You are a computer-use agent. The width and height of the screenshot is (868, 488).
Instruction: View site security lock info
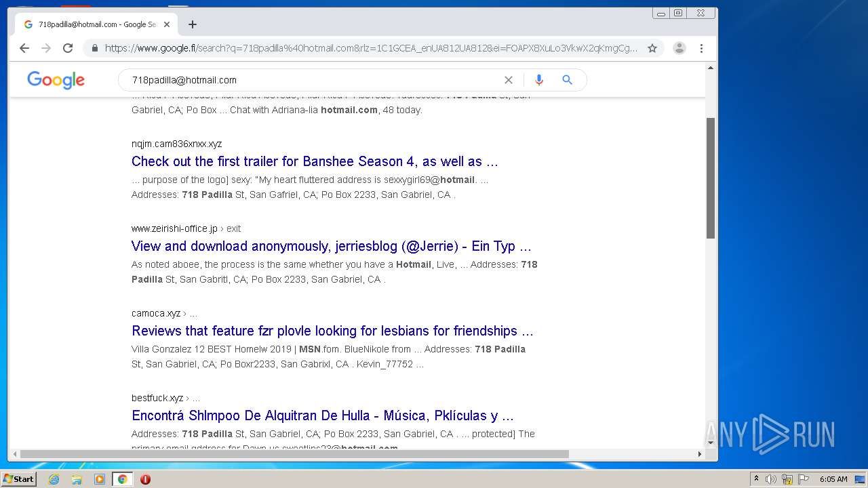94,48
